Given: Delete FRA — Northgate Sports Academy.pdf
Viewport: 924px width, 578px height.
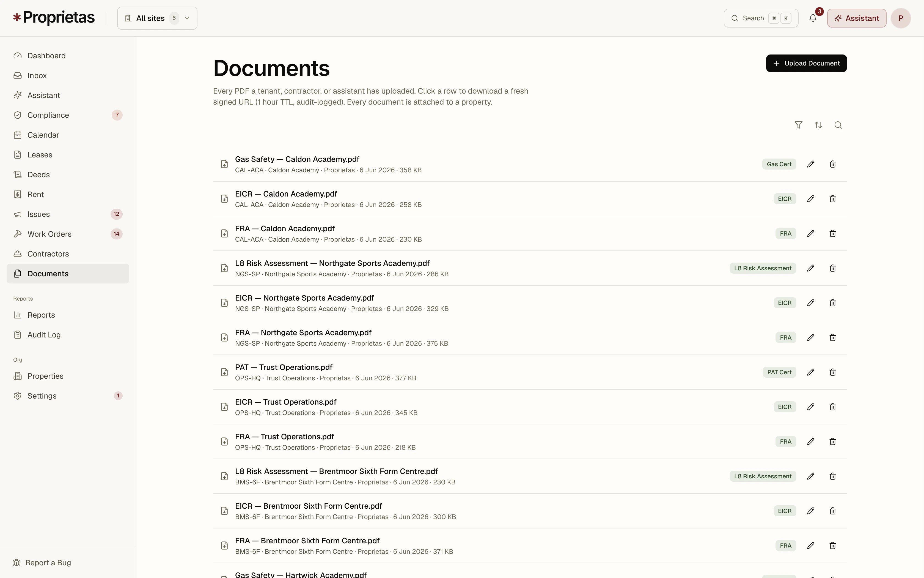Looking at the screenshot, I should click(833, 337).
